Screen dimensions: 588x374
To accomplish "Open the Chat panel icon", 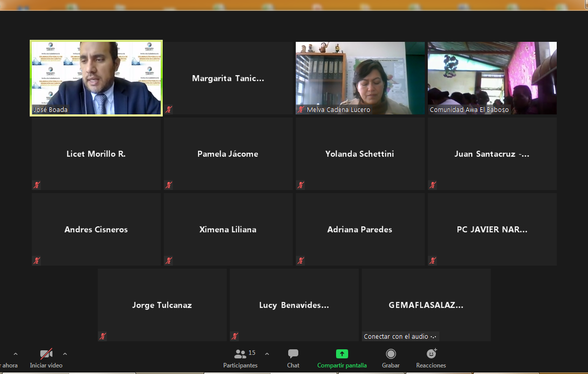I will point(293,354).
